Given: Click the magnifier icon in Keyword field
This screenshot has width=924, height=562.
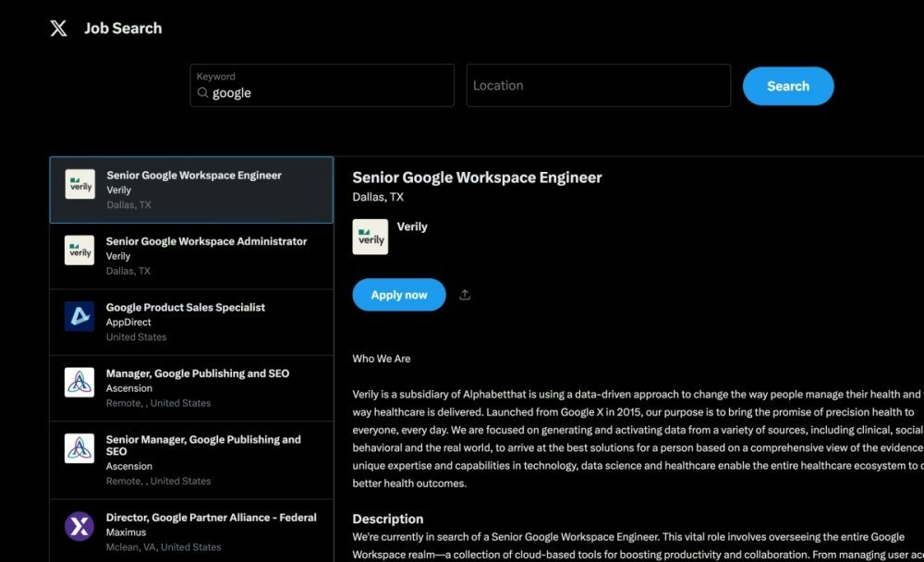Looking at the screenshot, I should (202, 92).
